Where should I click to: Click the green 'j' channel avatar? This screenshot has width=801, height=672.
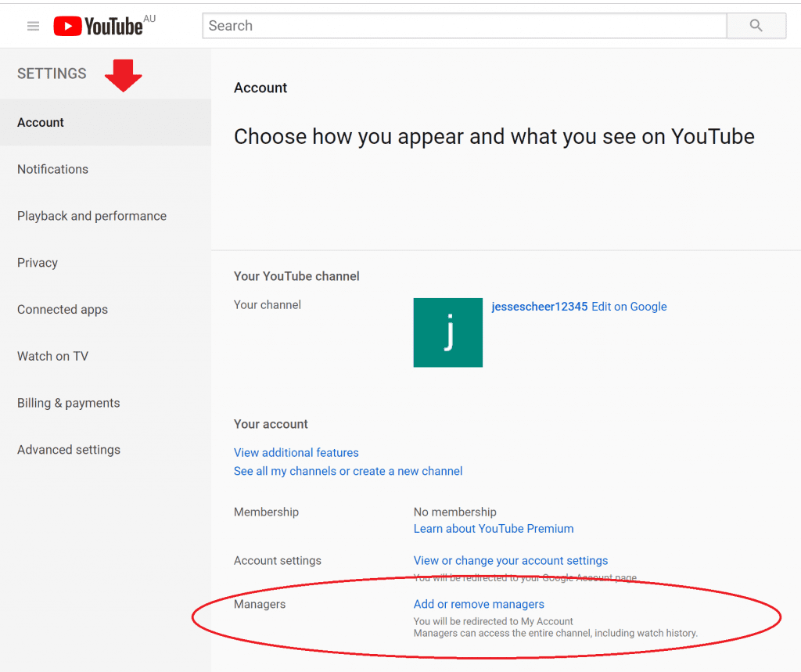pyautogui.click(x=448, y=332)
